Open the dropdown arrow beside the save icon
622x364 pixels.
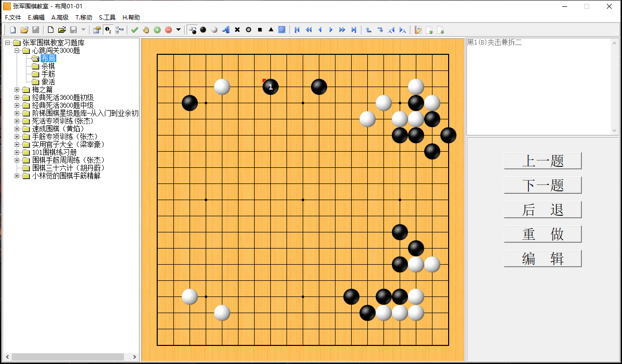point(83,30)
